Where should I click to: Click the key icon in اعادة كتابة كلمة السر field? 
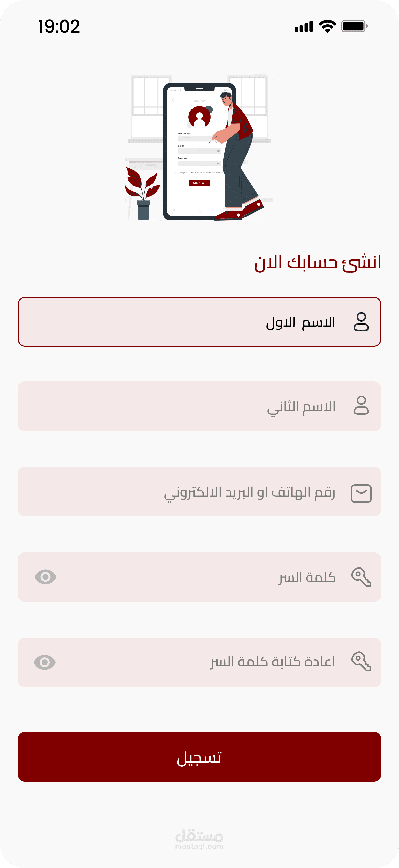click(361, 662)
